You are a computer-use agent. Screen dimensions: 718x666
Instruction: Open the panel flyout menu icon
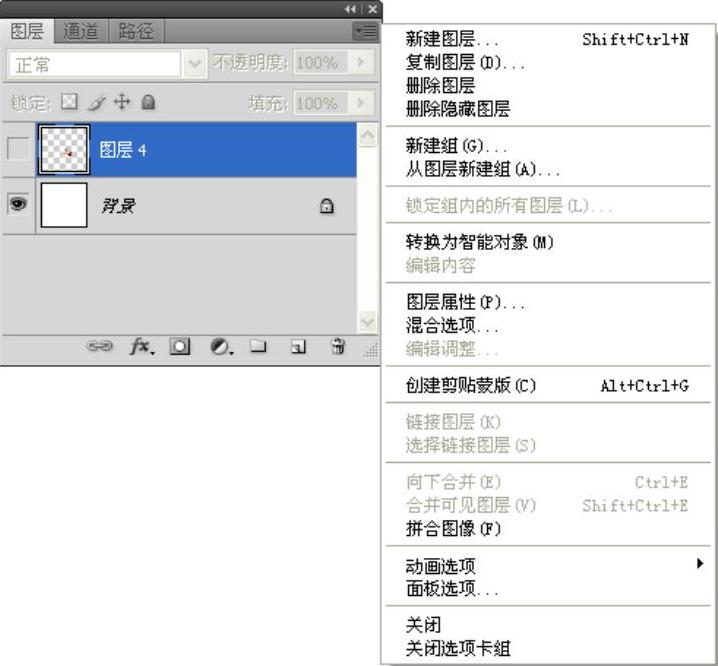coord(365,31)
